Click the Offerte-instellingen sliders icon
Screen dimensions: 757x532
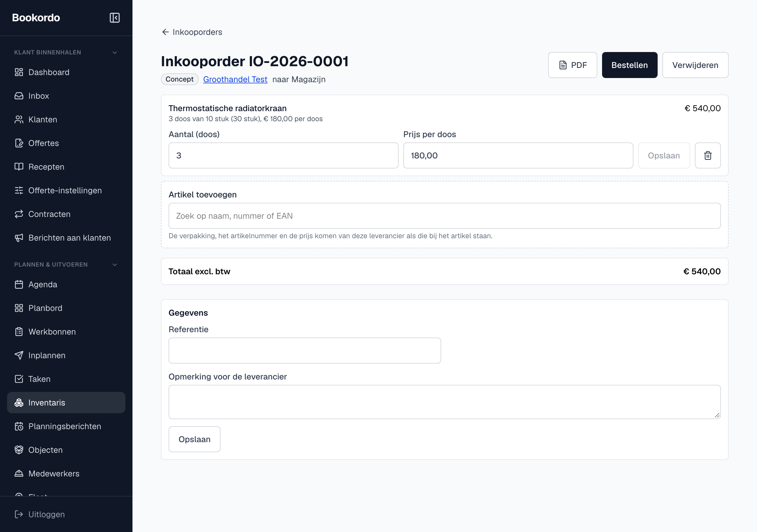[19, 191]
